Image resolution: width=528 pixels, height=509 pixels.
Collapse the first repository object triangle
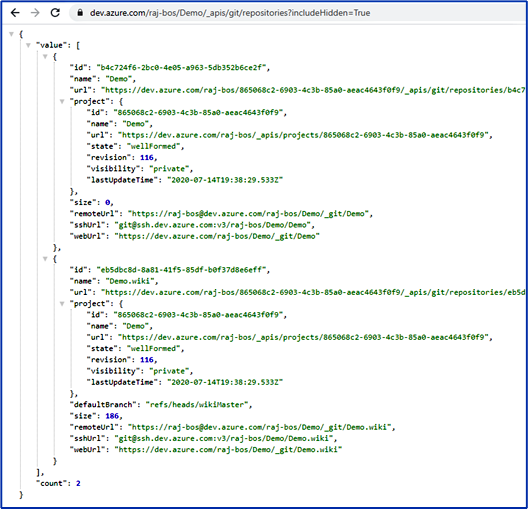coord(45,56)
